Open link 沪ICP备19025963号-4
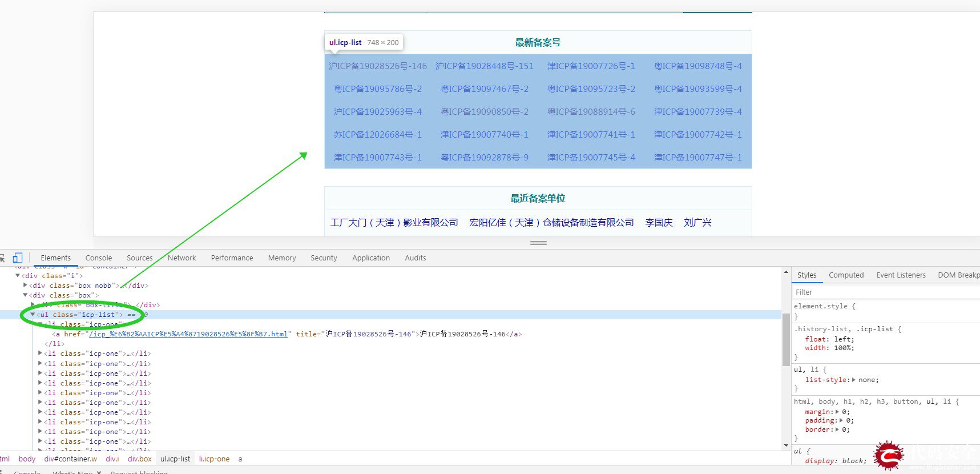 (378, 112)
